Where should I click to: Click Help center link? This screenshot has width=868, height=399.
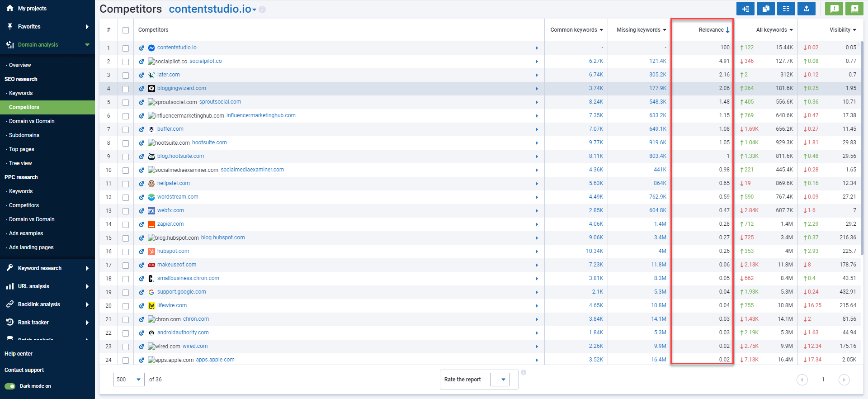click(x=19, y=354)
